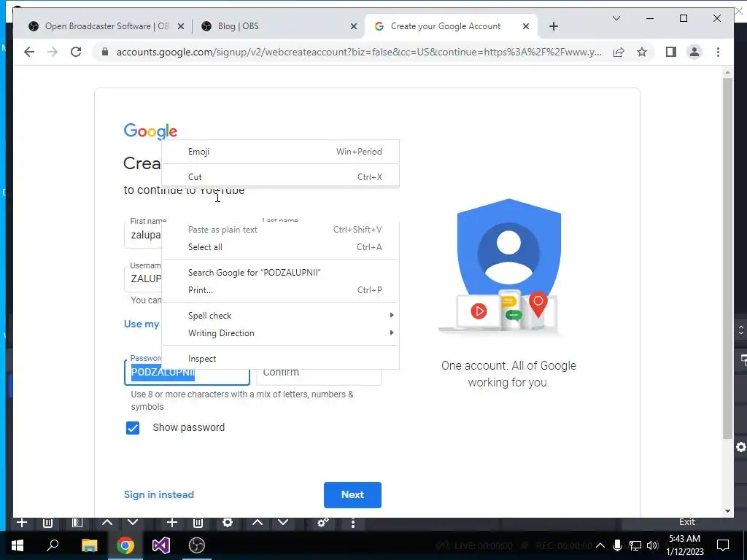
Task: Open a new tab with the plus button
Action: coord(553,27)
